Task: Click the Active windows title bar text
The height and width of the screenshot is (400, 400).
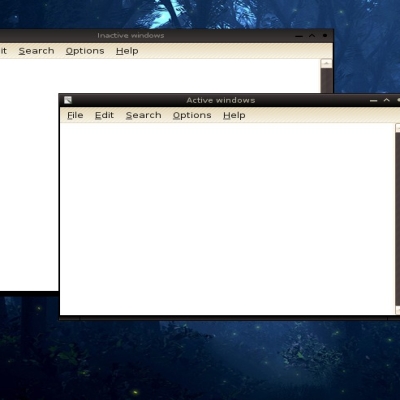Action: click(221, 100)
